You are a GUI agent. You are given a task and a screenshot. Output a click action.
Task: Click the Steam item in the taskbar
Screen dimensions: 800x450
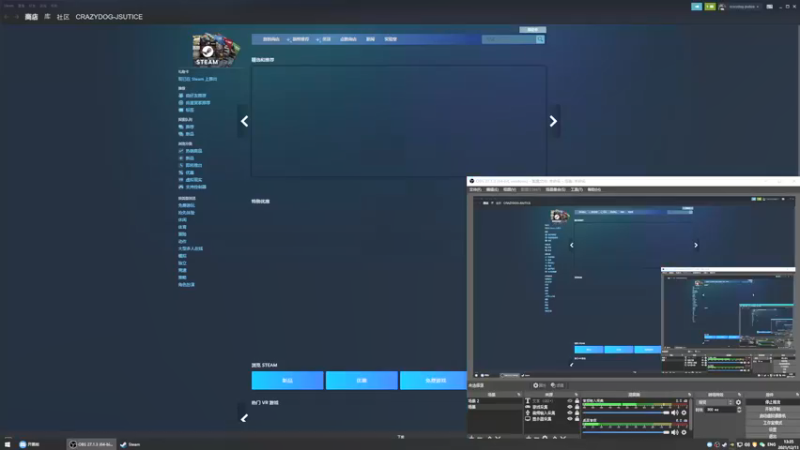(x=131, y=444)
